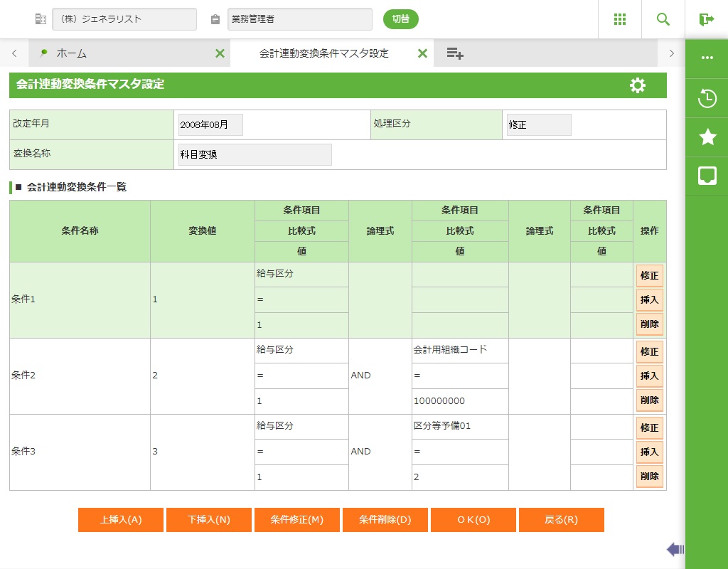Click the 変換名称 input field
Viewport: 728px width, 569px height.
pyautogui.click(x=255, y=154)
